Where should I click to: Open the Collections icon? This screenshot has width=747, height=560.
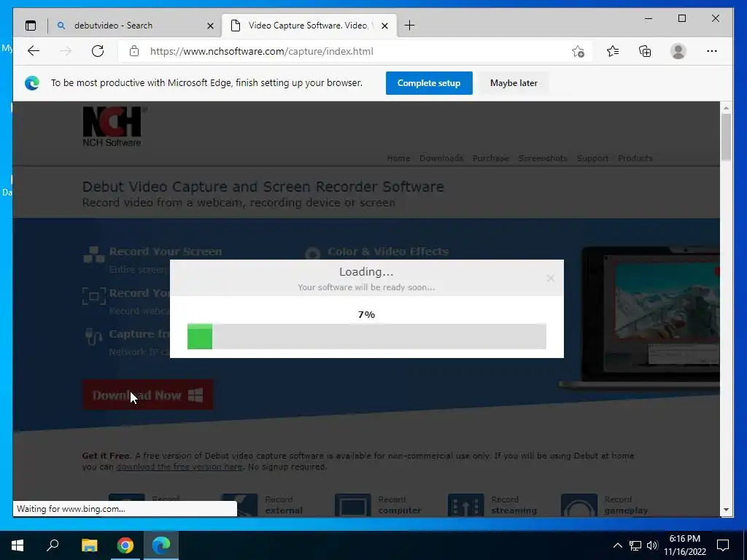(x=645, y=51)
